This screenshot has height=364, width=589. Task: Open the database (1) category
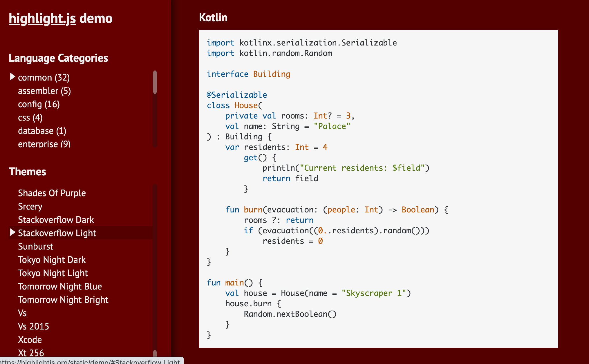[42, 131]
